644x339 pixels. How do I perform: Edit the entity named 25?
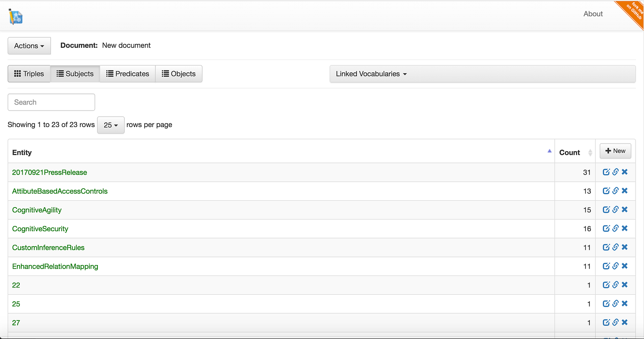click(x=606, y=304)
